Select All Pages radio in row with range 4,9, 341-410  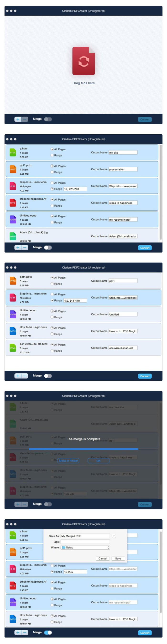coord(52,294)
